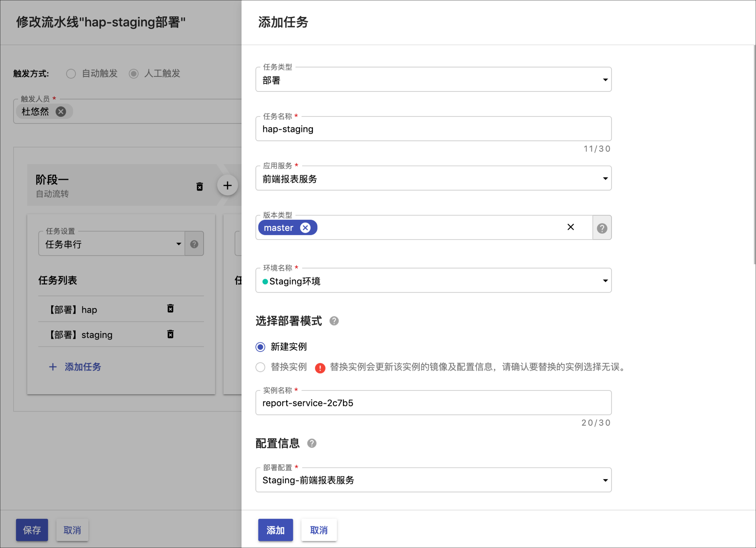Delete the 【部署】hap task
The width and height of the screenshot is (756, 548).
click(170, 309)
